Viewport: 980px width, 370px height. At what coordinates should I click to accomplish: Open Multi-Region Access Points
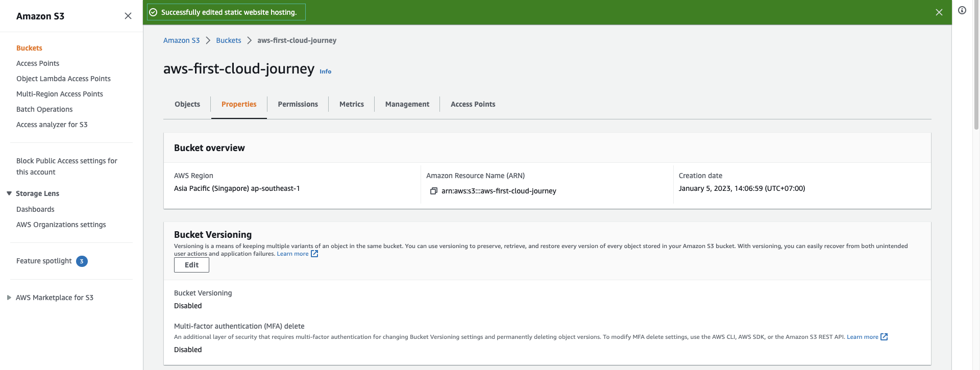(60, 94)
